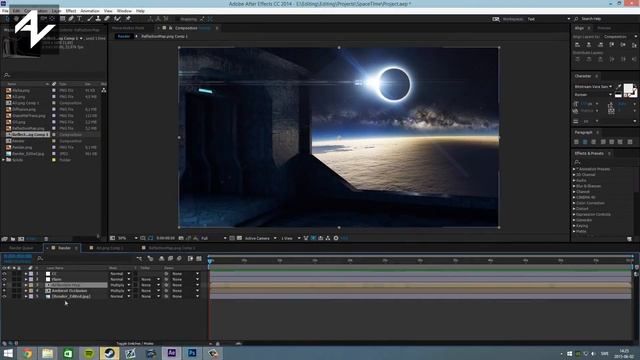Click Render breadcrumb button in viewer

pyautogui.click(x=124, y=36)
